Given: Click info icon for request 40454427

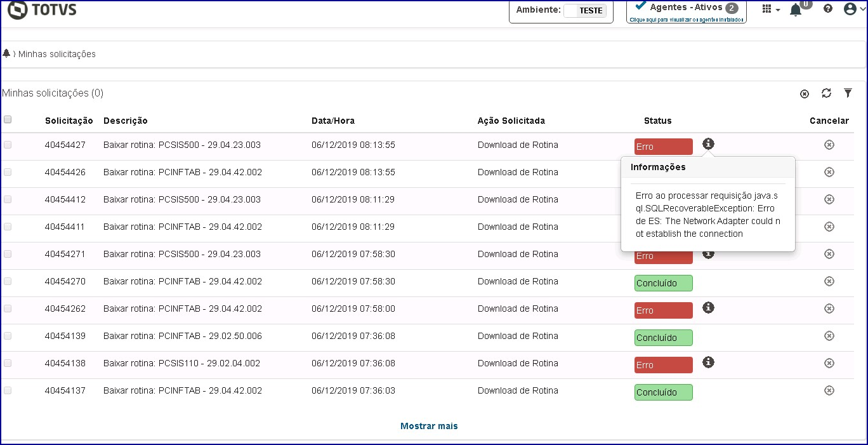Looking at the screenshot, I should click(709, 144).
